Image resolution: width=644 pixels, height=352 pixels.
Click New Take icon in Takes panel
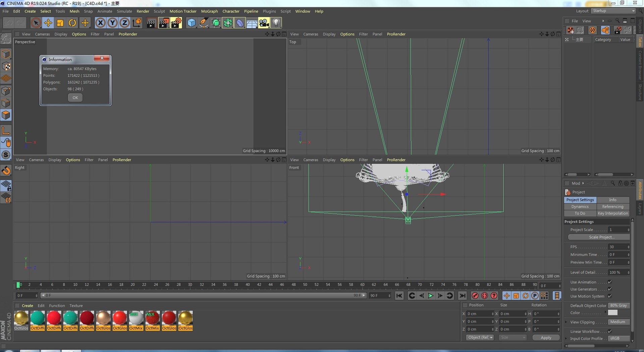pos(570,30)
